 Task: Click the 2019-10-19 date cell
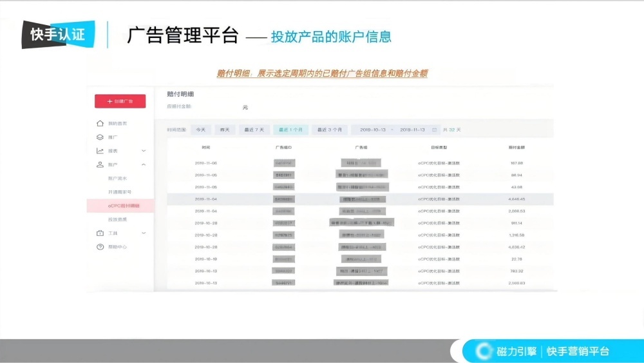point(206,259)
